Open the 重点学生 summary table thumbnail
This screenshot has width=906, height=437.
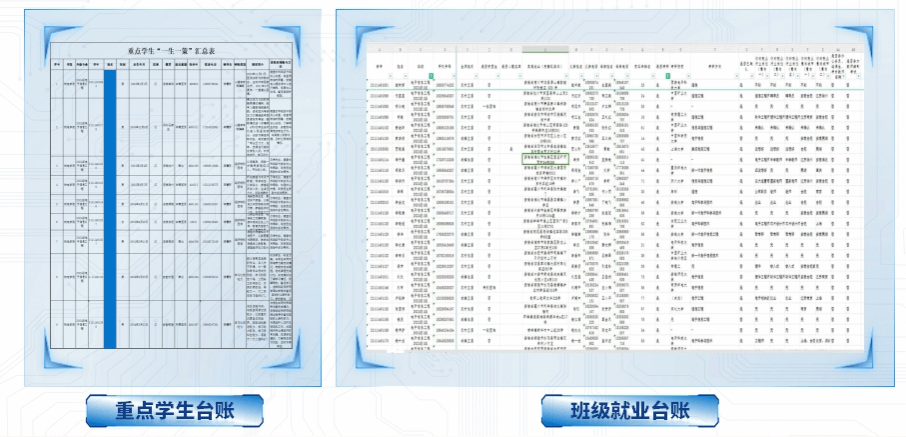point(174,195)
